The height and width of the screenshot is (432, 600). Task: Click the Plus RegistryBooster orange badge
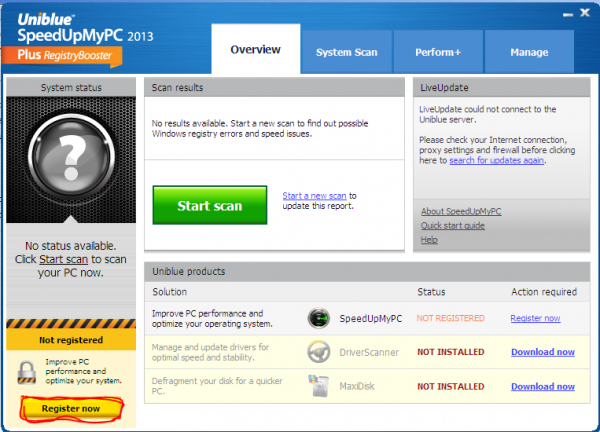(62, 56)
